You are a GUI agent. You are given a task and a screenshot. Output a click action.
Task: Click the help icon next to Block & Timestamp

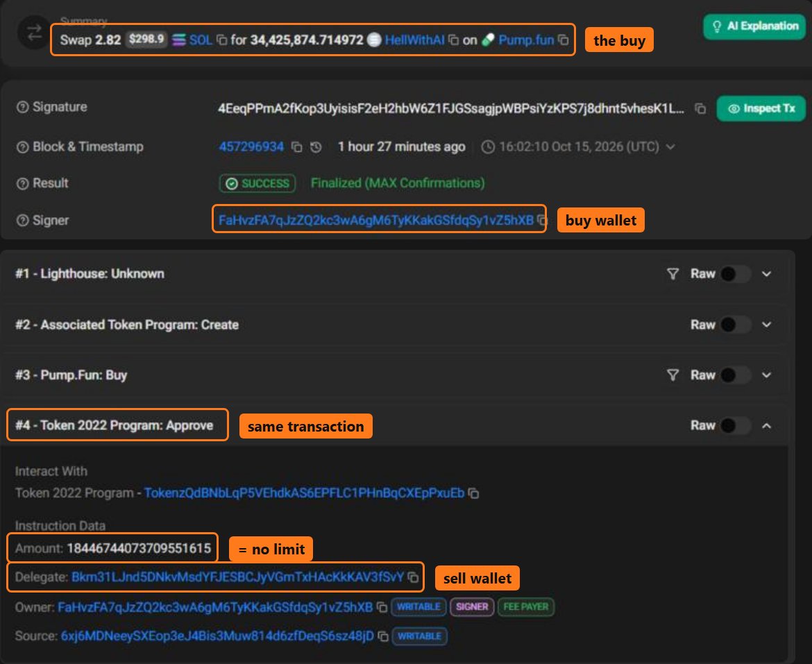point(22,147)
